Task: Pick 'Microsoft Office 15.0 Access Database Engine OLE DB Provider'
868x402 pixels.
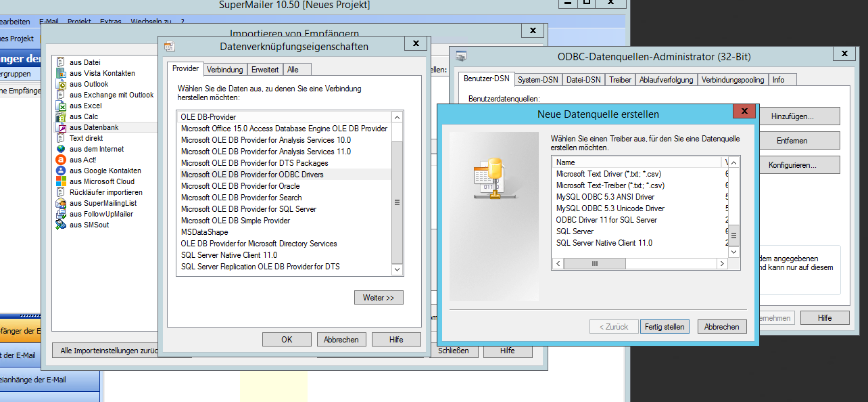Action: (285, 129)
